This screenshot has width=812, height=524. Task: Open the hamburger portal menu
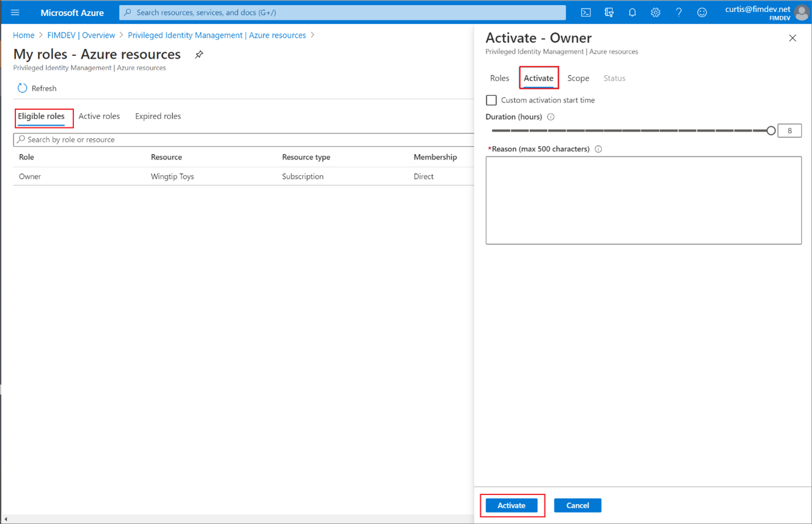tap(15, 13)
